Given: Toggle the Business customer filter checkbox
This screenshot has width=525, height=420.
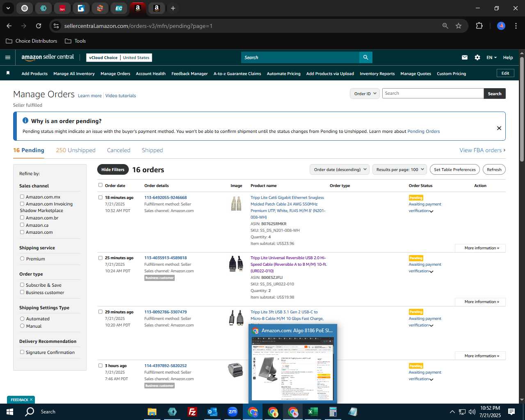Looking at the screenshot, I should [x=22, y=292].
